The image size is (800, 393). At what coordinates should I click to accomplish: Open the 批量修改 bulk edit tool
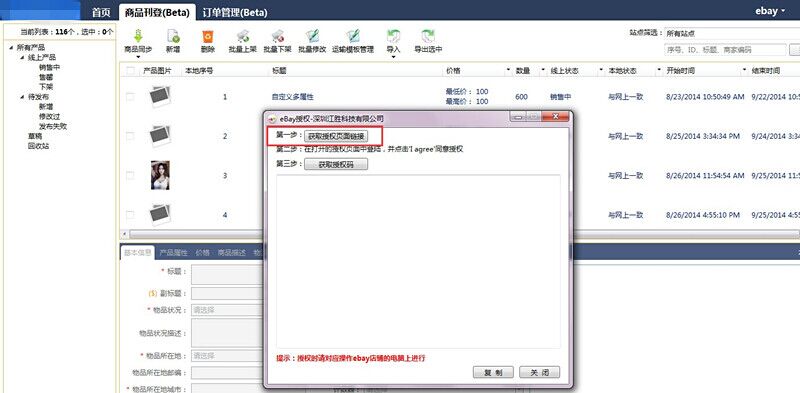312,37
